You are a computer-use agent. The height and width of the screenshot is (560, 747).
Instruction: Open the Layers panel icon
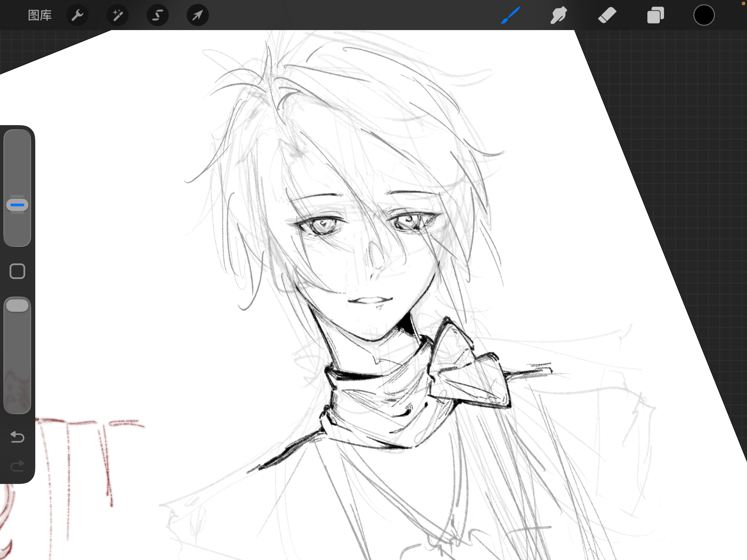tap(655, 15)
